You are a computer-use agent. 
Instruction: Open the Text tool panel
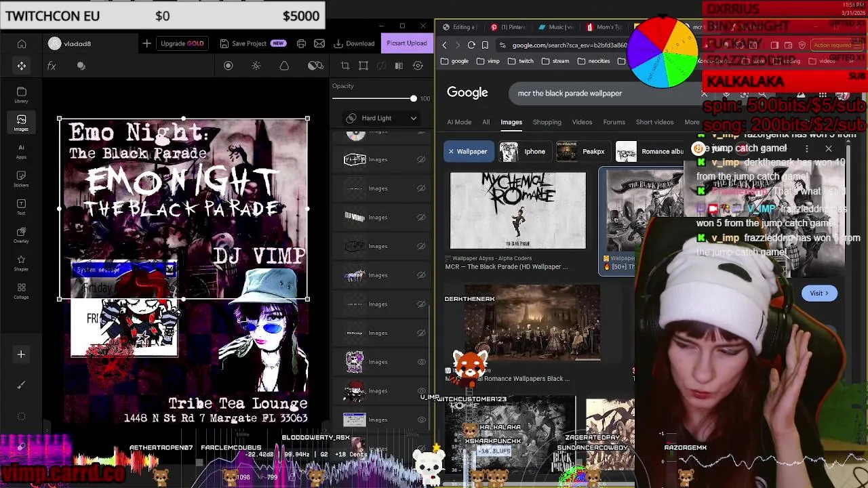22,207
